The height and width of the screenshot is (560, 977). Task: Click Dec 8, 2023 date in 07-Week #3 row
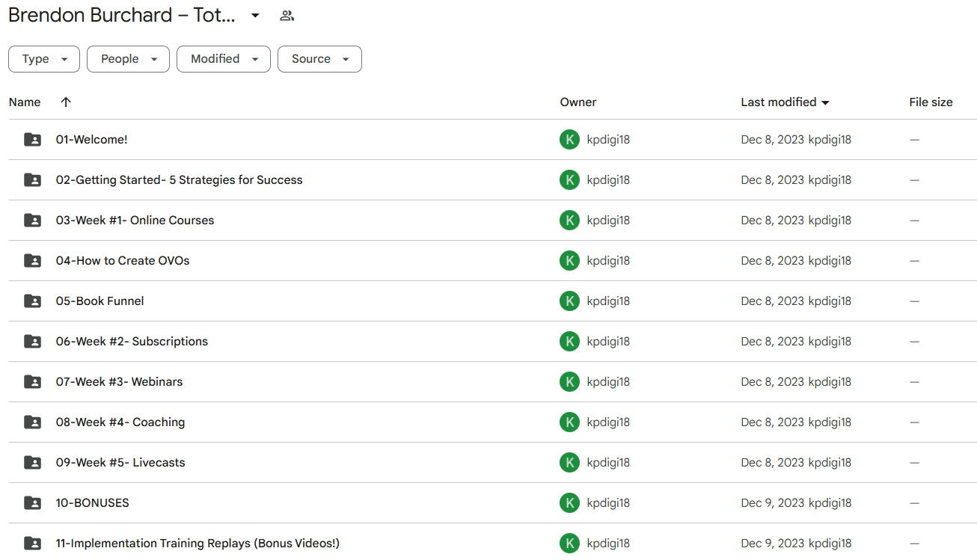pos(773,382)
